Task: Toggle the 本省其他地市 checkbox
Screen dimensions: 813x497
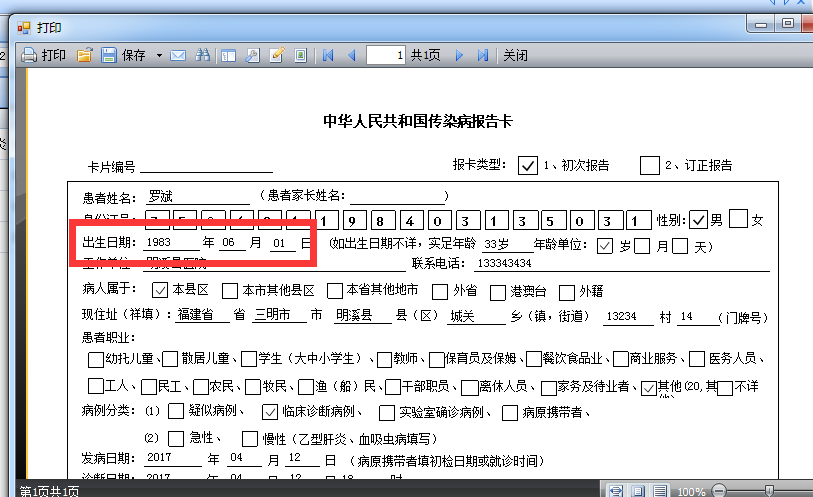Action: click(335, 291)
